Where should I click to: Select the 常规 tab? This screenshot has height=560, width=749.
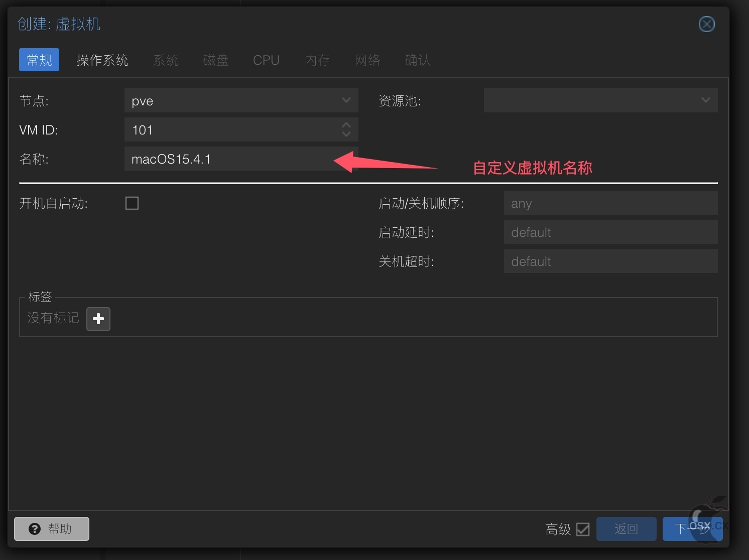point(39,60)
